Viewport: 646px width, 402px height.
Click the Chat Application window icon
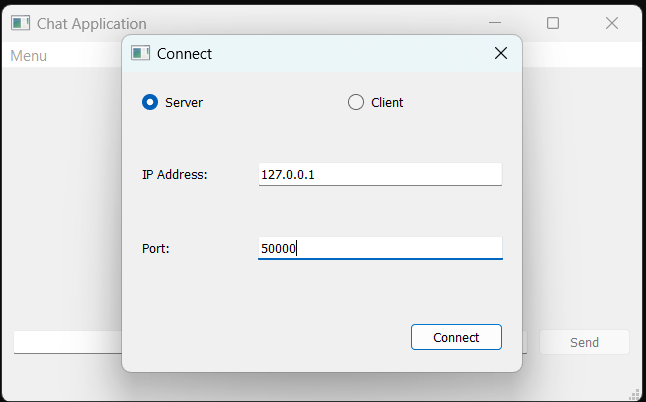pyautogui.click(x=21, y=23)
